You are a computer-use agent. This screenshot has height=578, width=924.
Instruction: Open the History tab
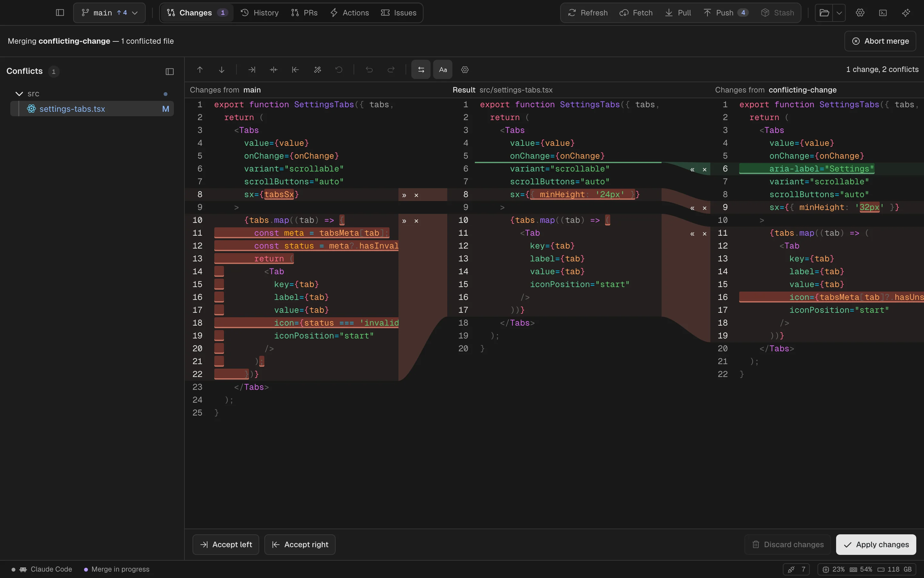(x=260, y=13)
